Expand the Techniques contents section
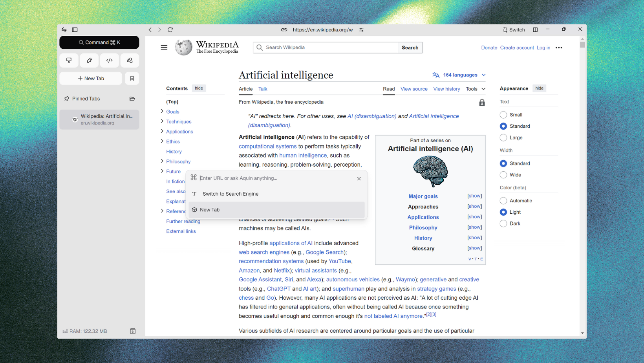Screen dimensions: 644x363 click(x=162, y=121)
